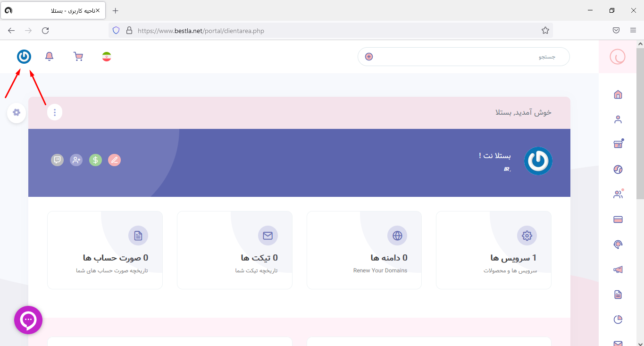Open the 0 دامنه ها card
Screen dimensions: 644x346
point(364,250)
